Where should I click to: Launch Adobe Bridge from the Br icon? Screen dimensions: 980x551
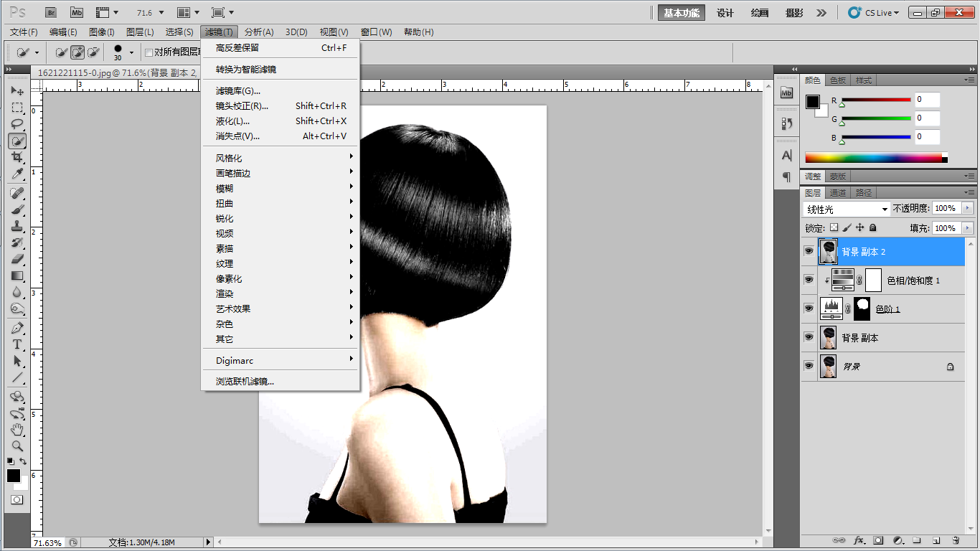pos(52,13)
